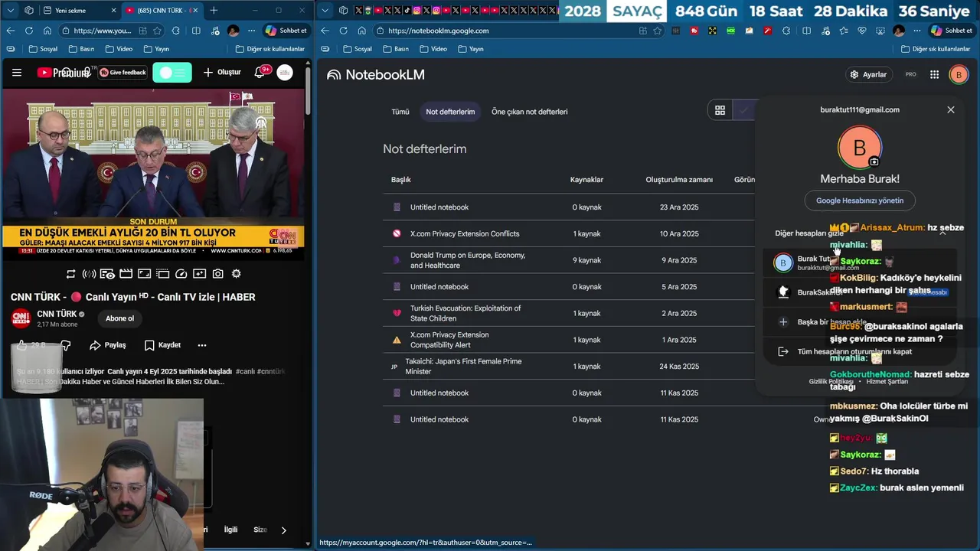Open the Gizlilik Politikası link
This screenshot has width=980, height=551.
[x=831, y=381]
